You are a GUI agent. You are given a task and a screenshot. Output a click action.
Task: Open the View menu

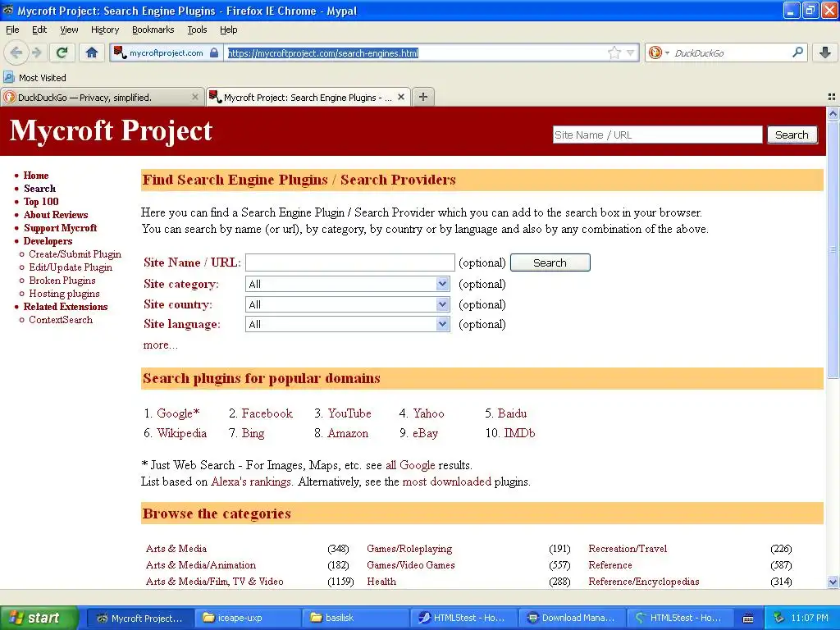(x=69, y=30)
